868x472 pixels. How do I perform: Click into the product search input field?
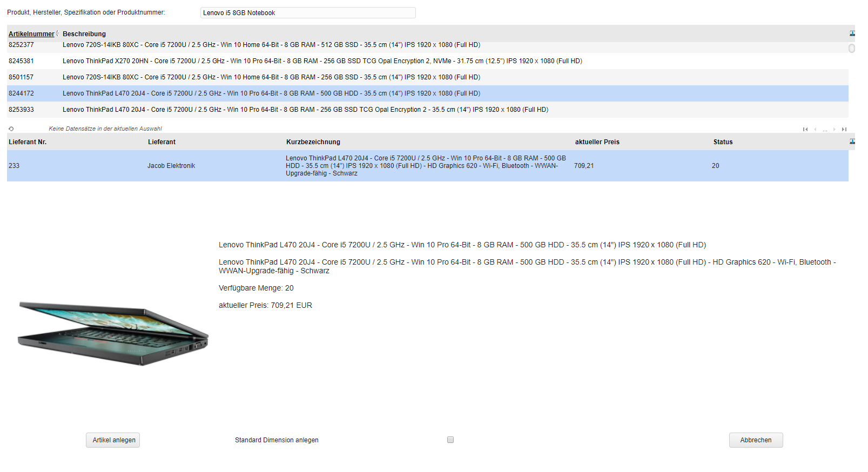pyautogui.click(x=308, y=13)
